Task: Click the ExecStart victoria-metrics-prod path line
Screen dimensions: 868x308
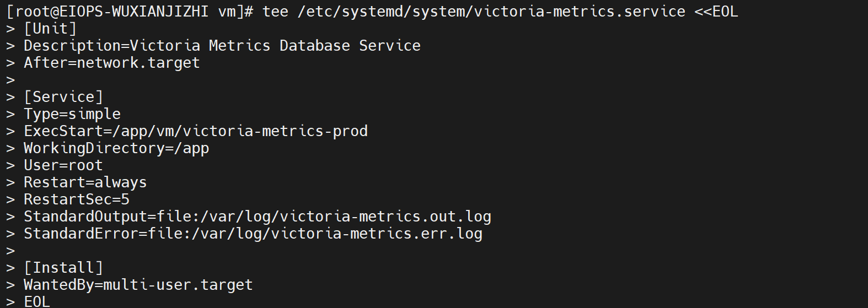Action: pos(195,131)
